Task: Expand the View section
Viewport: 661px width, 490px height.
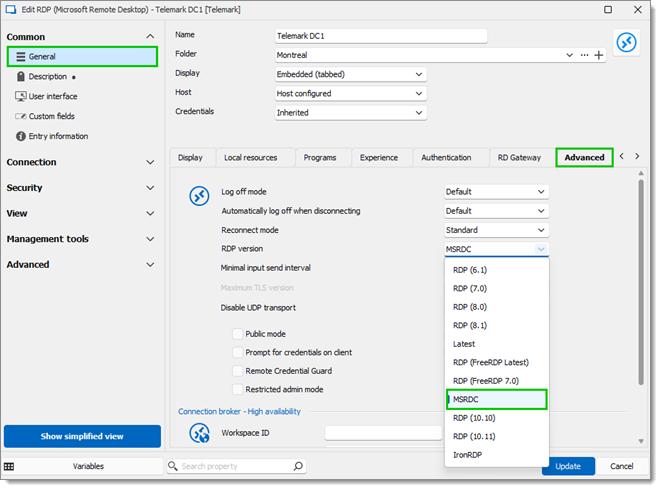Action: point(150,214)
